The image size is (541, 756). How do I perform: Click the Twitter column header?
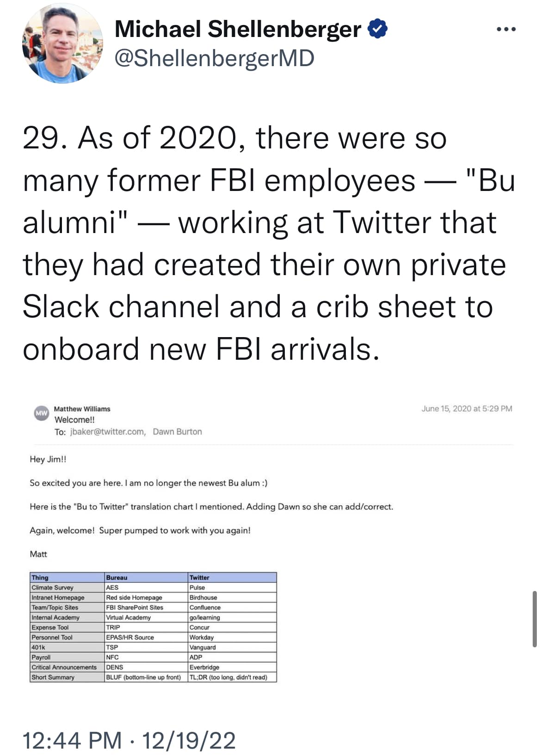point(232,578)
